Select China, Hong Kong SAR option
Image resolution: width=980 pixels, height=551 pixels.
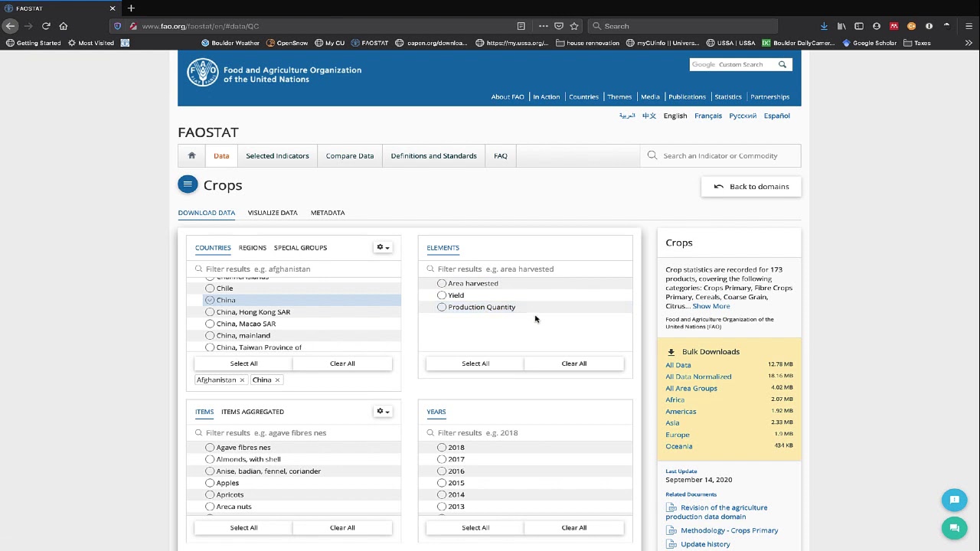click(210, 312)
